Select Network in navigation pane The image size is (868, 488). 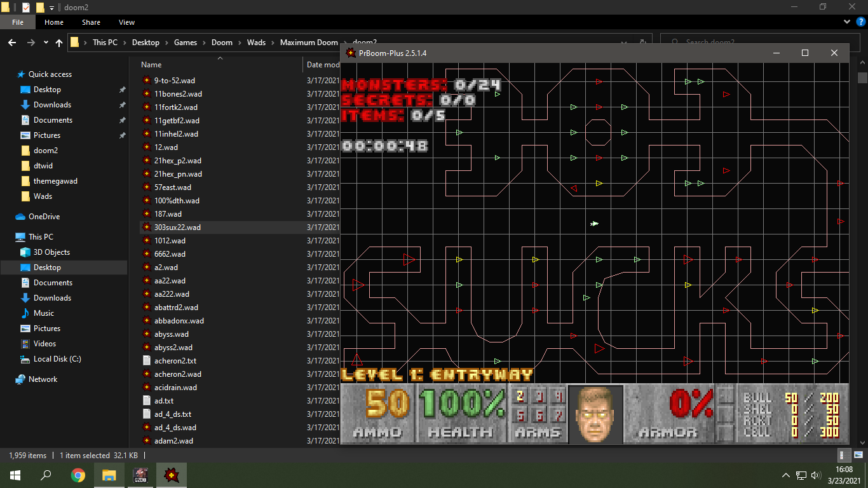pyautogui.click(x=43, y=379)
